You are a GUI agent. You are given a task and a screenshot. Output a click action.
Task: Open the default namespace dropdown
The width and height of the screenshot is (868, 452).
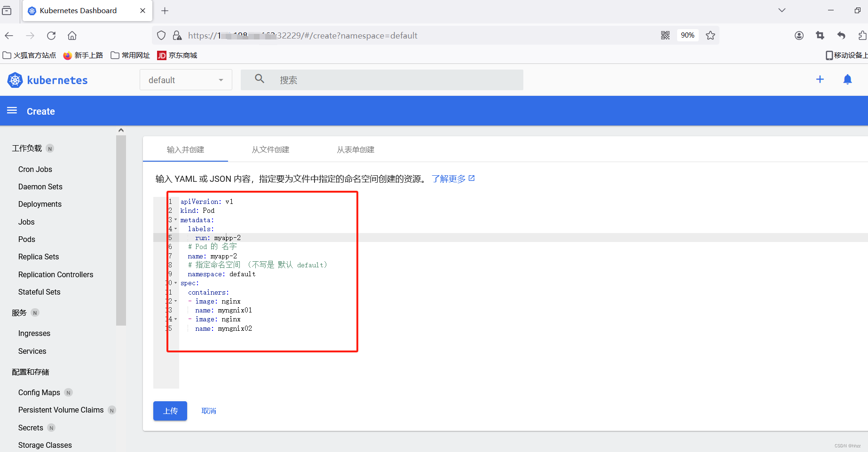coord(186,80)
